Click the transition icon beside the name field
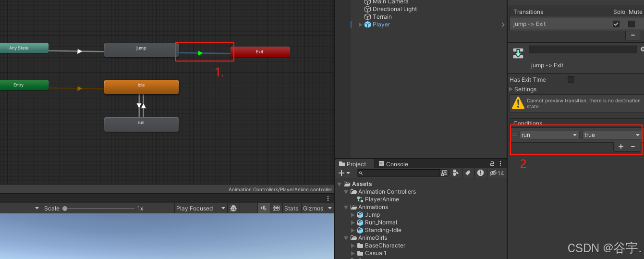644x259 pixels. point(518,53)
